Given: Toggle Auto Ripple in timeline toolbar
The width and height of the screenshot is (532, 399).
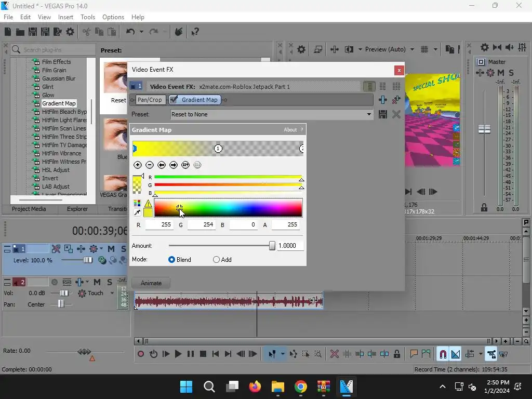Looking at the screenshot, I should pyautogui.click(x=470, y=354).
